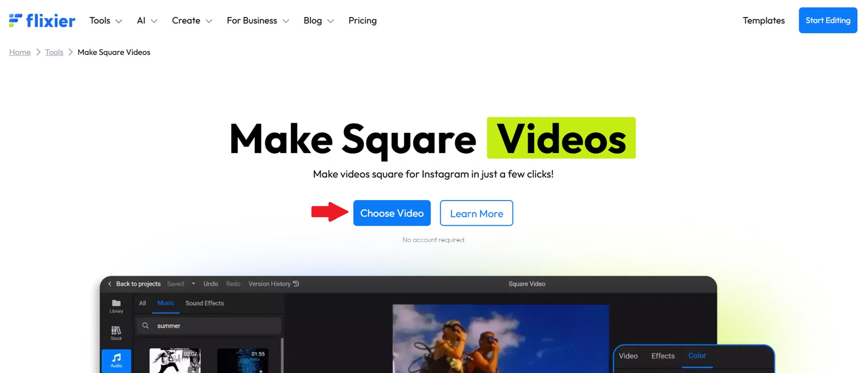The width and height of the screenshot is (868, 373).
Task: Expand the AI menu
Action: coord(147,21)
